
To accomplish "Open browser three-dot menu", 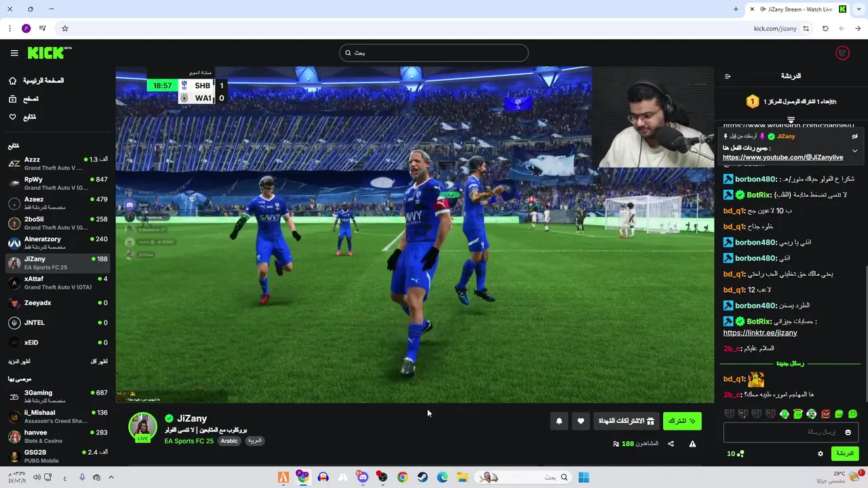I will pos(9,28).
